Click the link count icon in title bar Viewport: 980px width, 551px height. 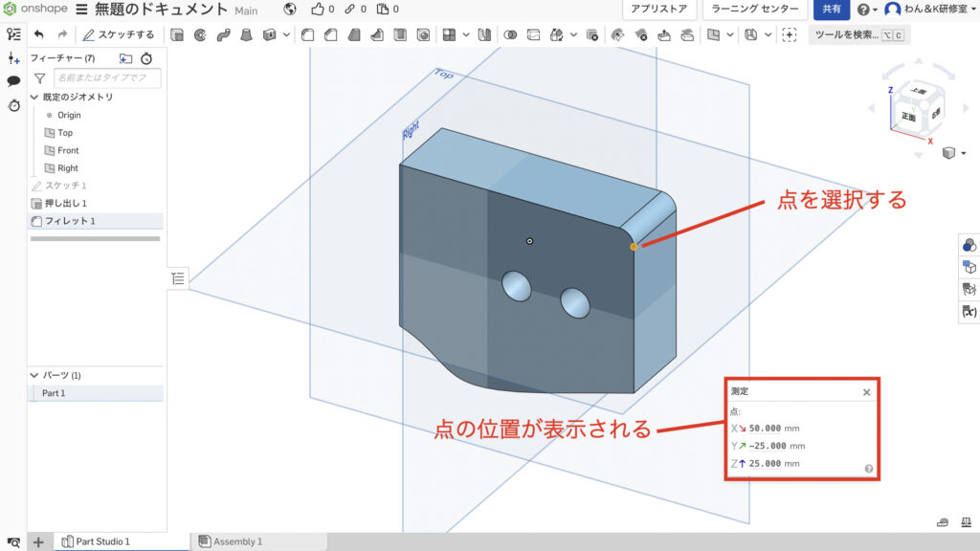[350, 10]
